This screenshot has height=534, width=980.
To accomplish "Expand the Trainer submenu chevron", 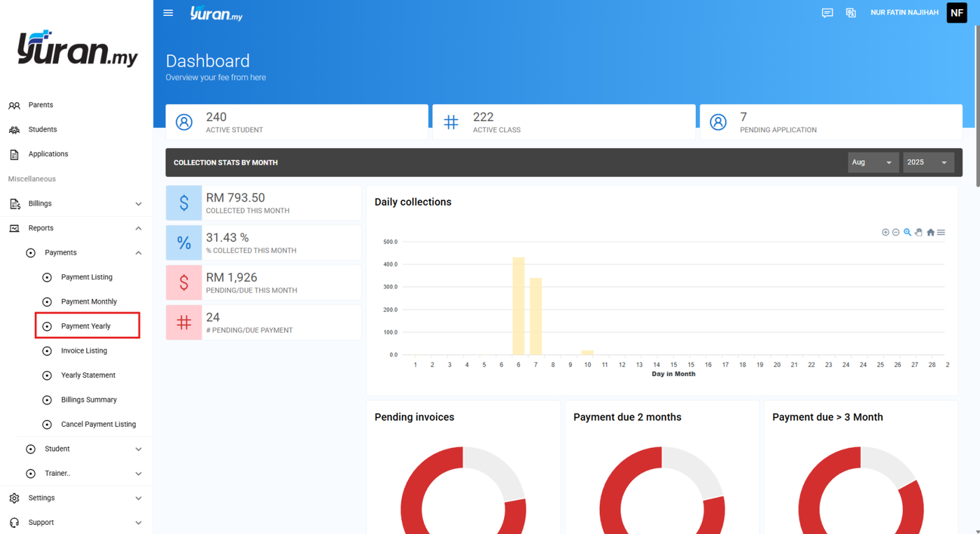I will click(139, 474).
